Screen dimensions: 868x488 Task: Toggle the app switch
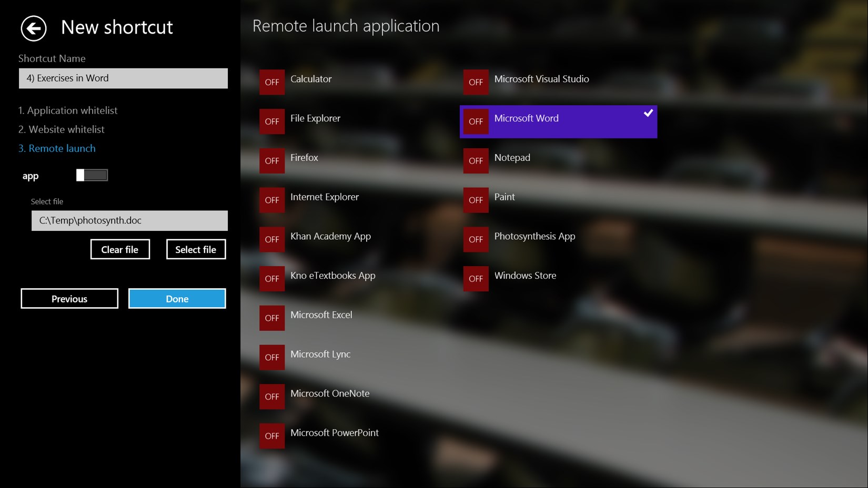coord(92,175)
